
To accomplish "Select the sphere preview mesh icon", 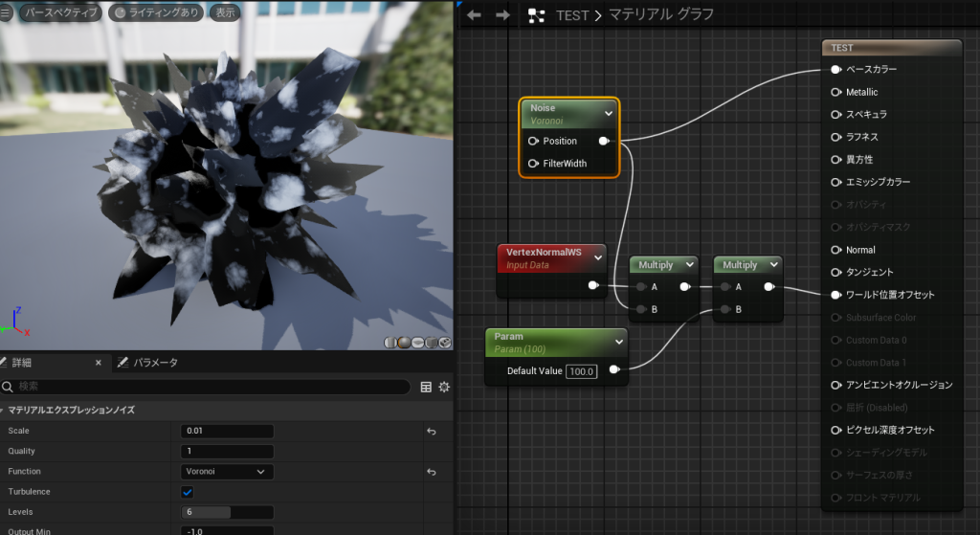I will coord(405,343).
